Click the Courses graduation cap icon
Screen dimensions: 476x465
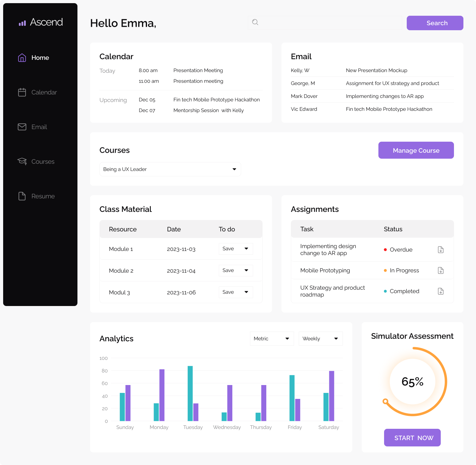tap(22, 161)
